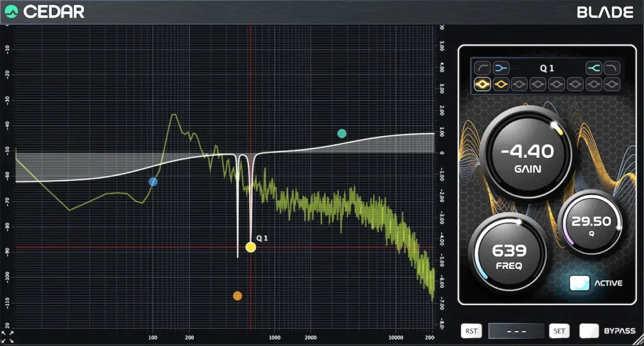This screenshot has width=644, height=346.
Task: Click the FREQ knob showing 639
Action: tap(509, 253)
